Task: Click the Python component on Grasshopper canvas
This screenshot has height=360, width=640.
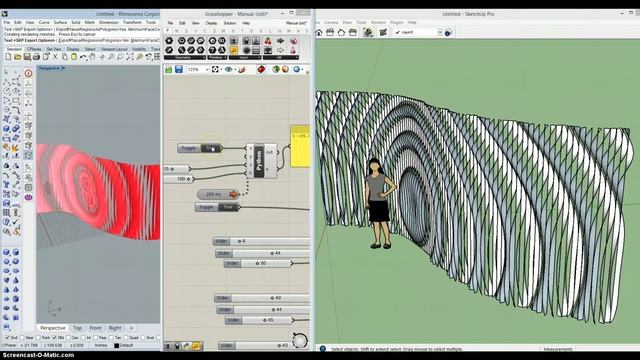Action: click(x=262, y=161)
